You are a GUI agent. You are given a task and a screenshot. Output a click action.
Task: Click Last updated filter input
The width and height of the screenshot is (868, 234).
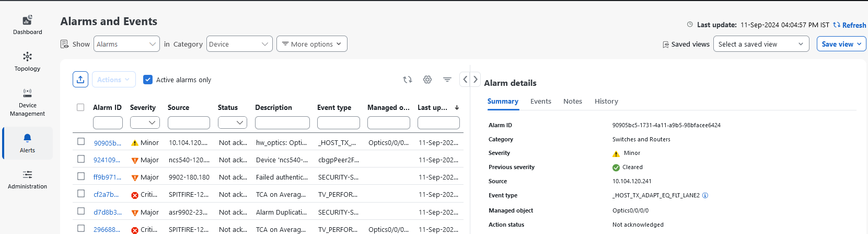click(438, 122)
